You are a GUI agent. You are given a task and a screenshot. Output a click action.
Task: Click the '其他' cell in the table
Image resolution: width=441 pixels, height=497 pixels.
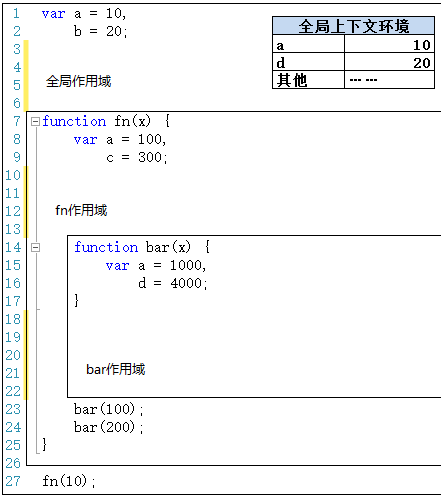pyautogui.click(x=308, y=80)
